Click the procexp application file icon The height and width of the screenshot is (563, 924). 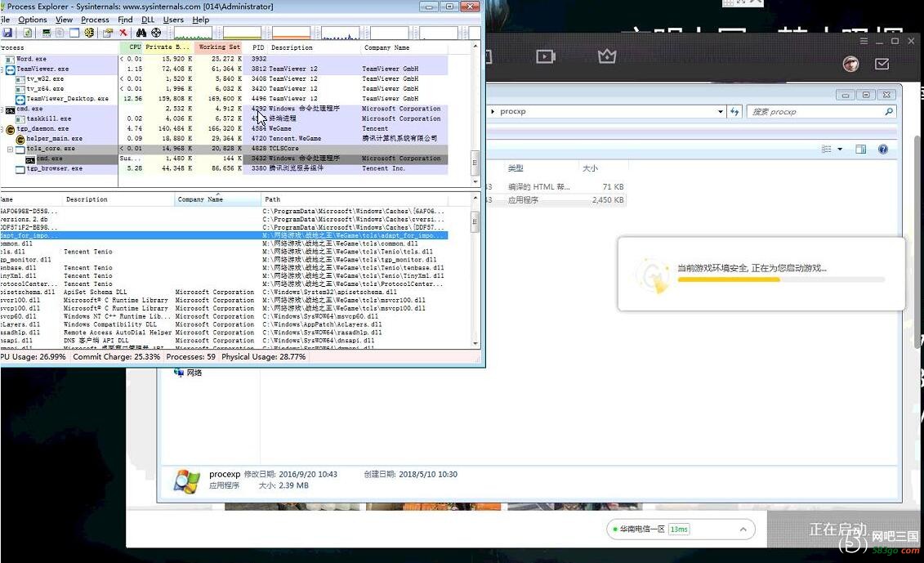187,480
